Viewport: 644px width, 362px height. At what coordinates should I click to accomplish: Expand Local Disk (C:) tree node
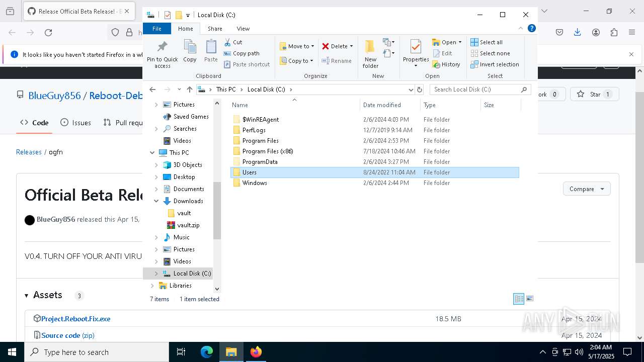[x=156, y=274]
